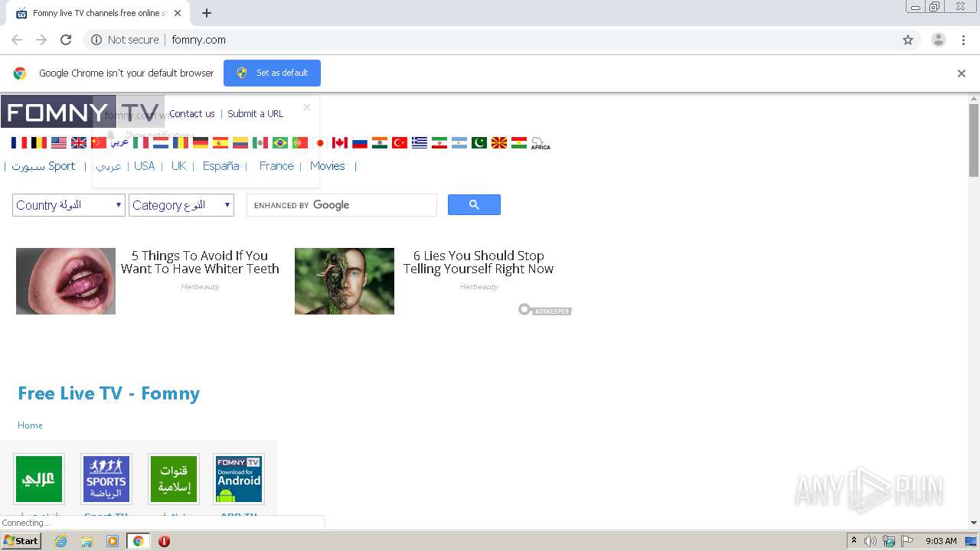Set Chrome as default browser
Viewport: 980px width, 551px height.
tap(272, 73)
